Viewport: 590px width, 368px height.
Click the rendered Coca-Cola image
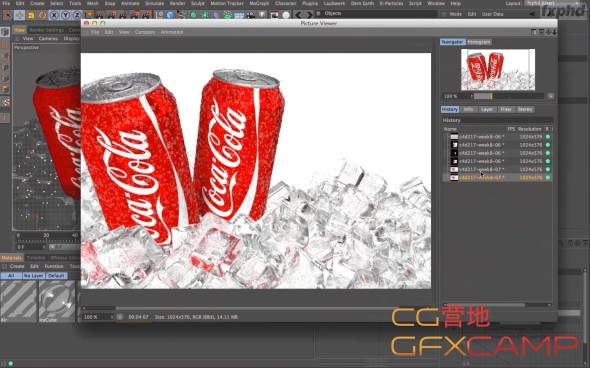point(256,171)
